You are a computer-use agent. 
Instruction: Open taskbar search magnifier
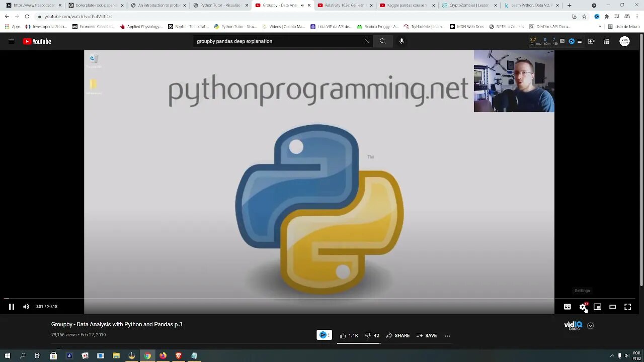[23, 355]
